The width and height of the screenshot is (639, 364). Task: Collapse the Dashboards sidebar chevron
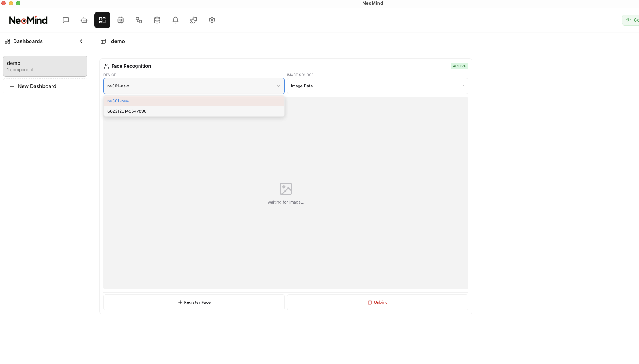(81, 41)
